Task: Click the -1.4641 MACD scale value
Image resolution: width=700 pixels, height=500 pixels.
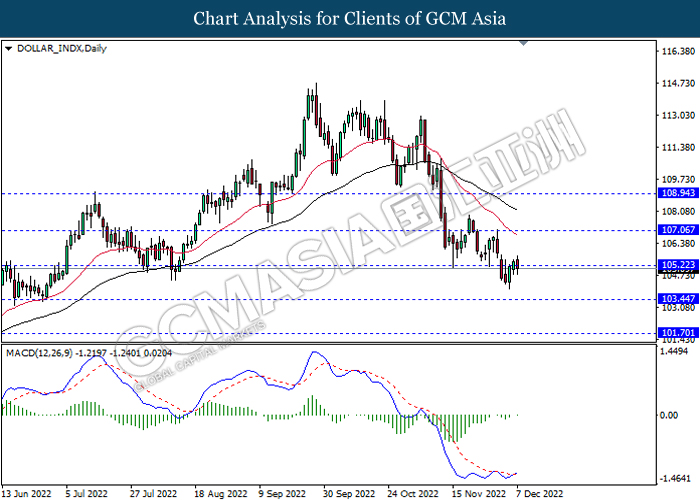Action: point(676,479)
